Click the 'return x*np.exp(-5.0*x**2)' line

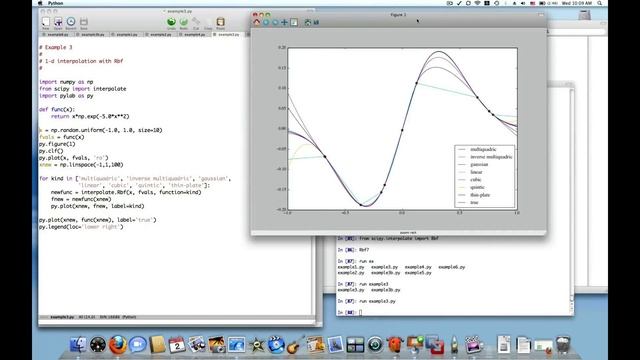[x=90, y=116]
